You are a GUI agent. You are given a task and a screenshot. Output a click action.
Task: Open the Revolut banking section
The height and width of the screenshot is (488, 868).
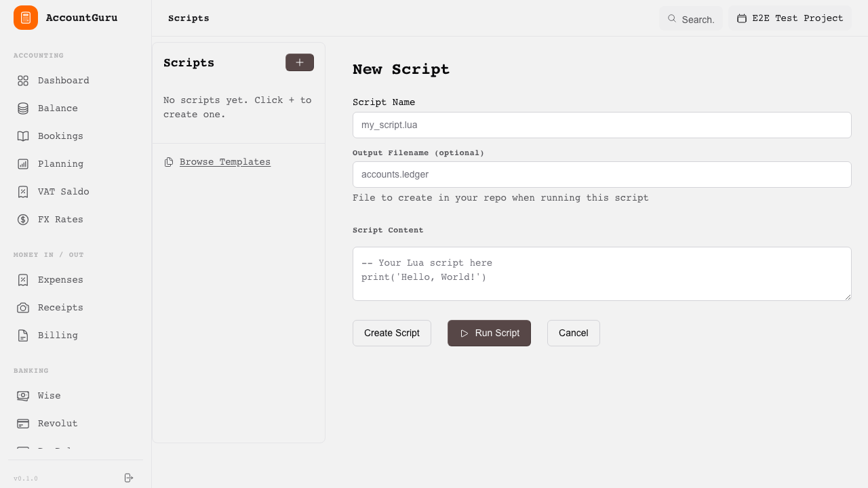(57, 423)
